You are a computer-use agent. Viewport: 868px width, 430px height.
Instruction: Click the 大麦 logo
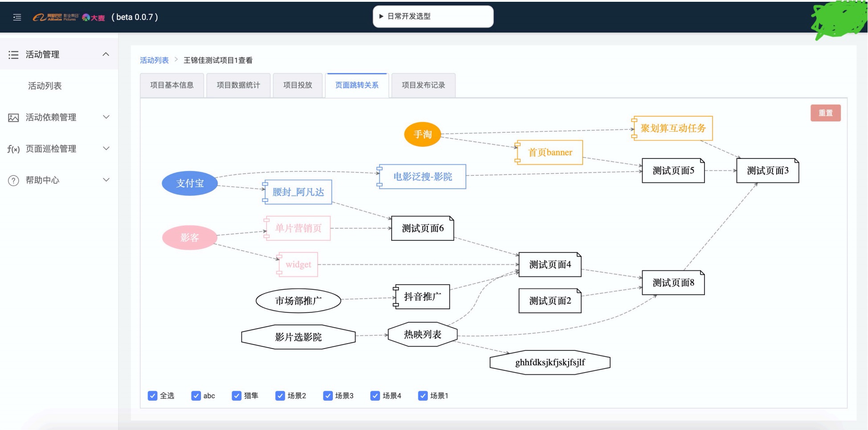(94, 17)
